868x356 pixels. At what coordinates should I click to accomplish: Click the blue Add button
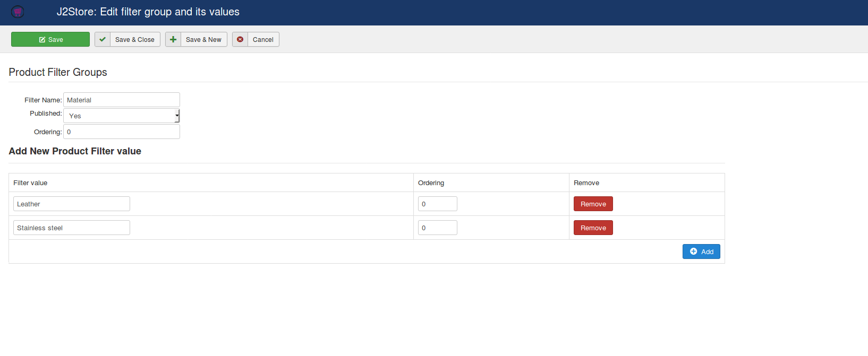click(x=701, y=251)
